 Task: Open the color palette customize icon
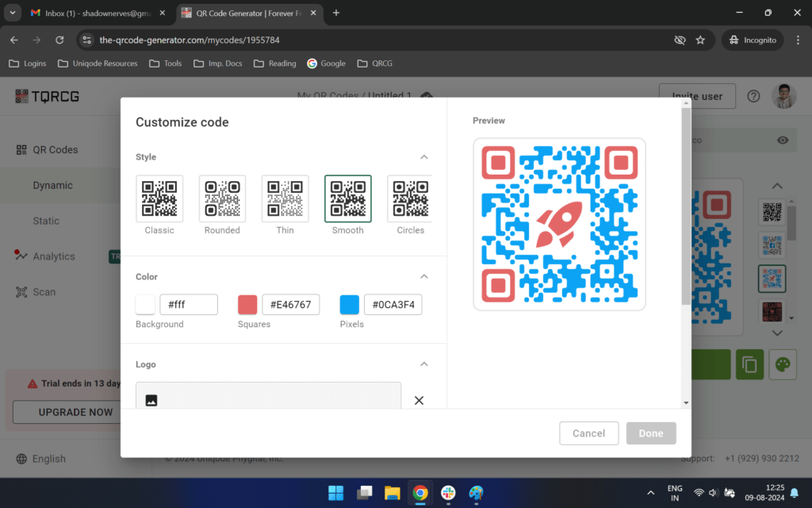[x=781, y=364]
